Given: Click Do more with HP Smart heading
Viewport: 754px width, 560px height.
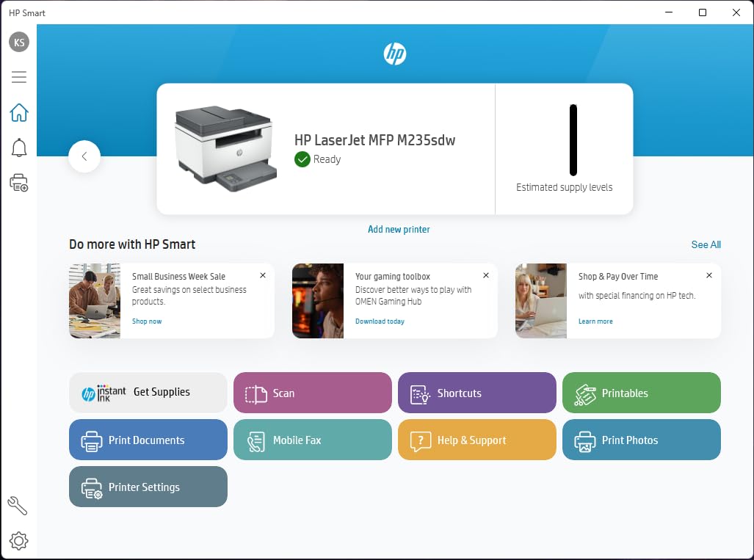Looking at the screenshot, I should point(132,244).
